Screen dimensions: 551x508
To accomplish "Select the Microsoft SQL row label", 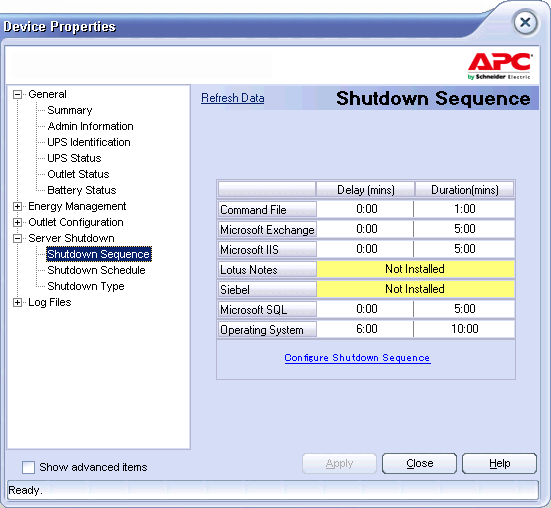I will pos(267,310).
